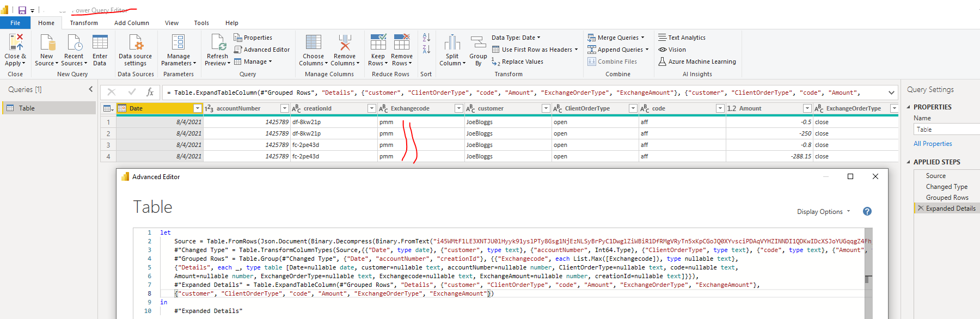The height and width of the screenshot is (319, 980).
Task: Delete the Expanded Details step
Action: 921,208
